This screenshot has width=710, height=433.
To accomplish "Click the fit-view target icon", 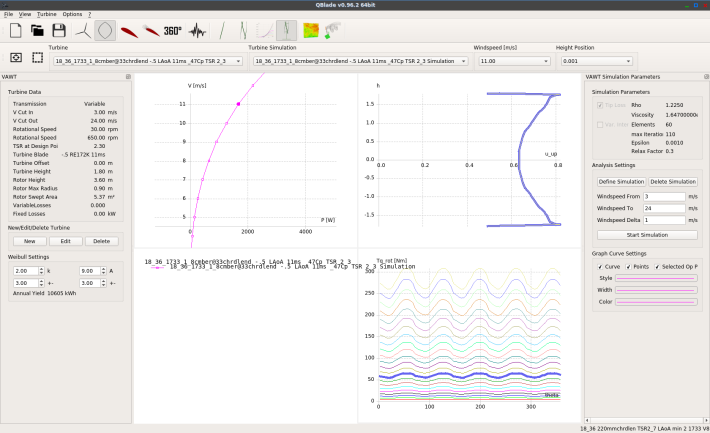I will click(16, 58).
